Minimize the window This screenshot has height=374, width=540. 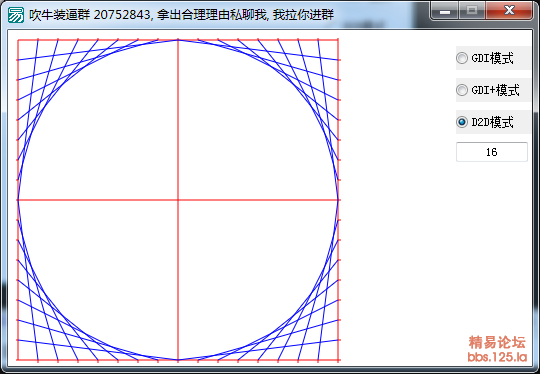pyautogui.click(x=444, y=10)
